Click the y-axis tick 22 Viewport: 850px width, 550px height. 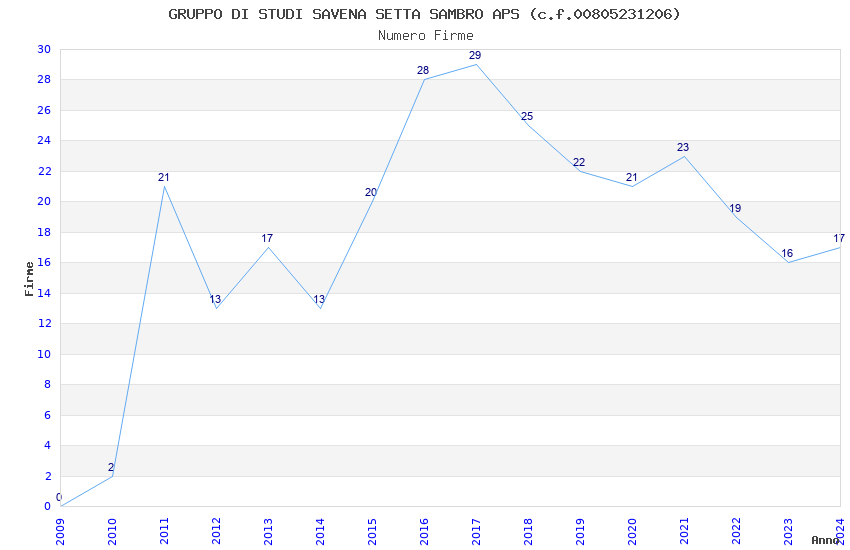(44, 171)
